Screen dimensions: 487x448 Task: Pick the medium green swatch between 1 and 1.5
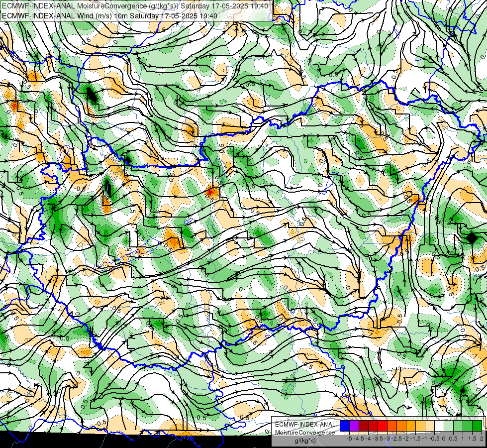(468, 426)
